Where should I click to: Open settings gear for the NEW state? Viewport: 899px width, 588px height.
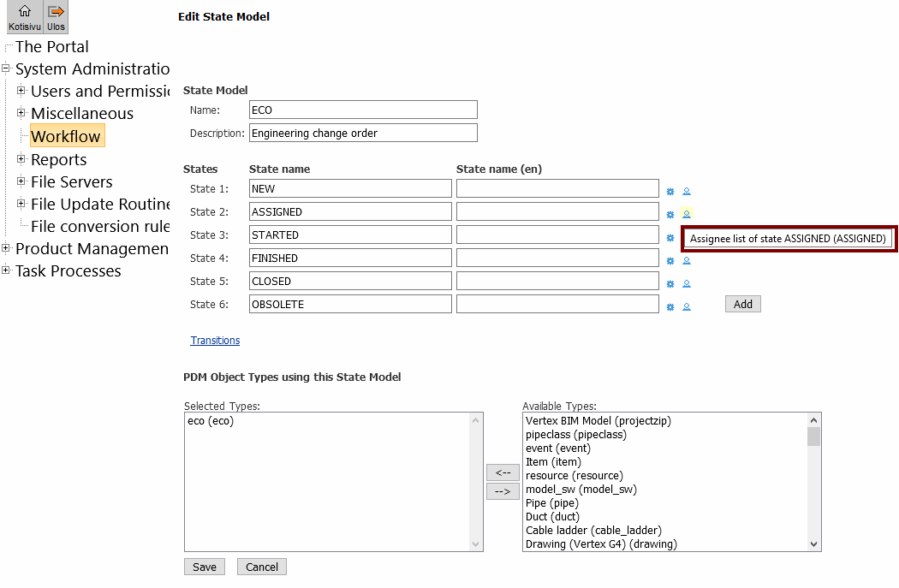point(670,192)
